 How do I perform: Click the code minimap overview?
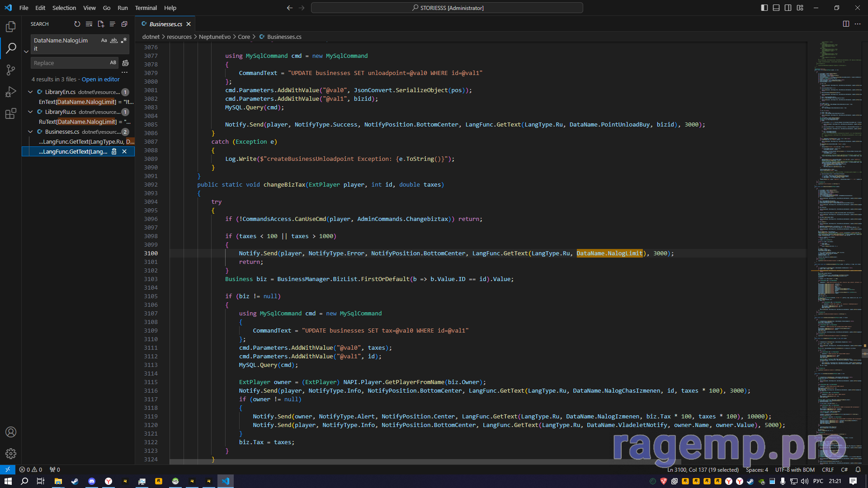pos(835,253)
